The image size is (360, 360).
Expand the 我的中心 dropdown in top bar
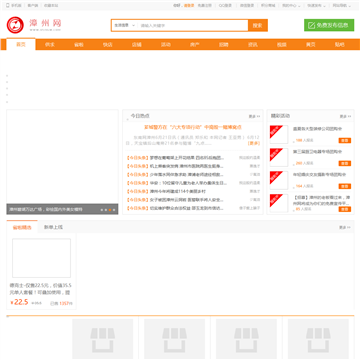click(x=291, y=5)
